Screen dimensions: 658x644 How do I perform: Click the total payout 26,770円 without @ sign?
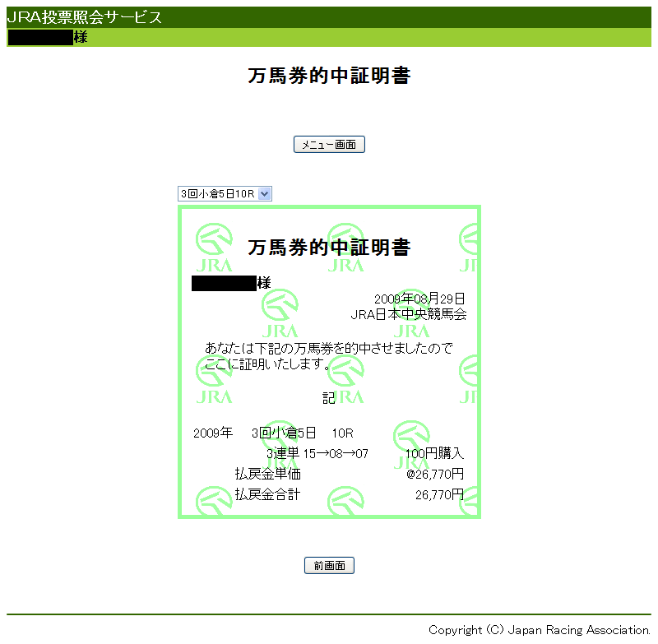pyautogui.click(x=439, y=494)
